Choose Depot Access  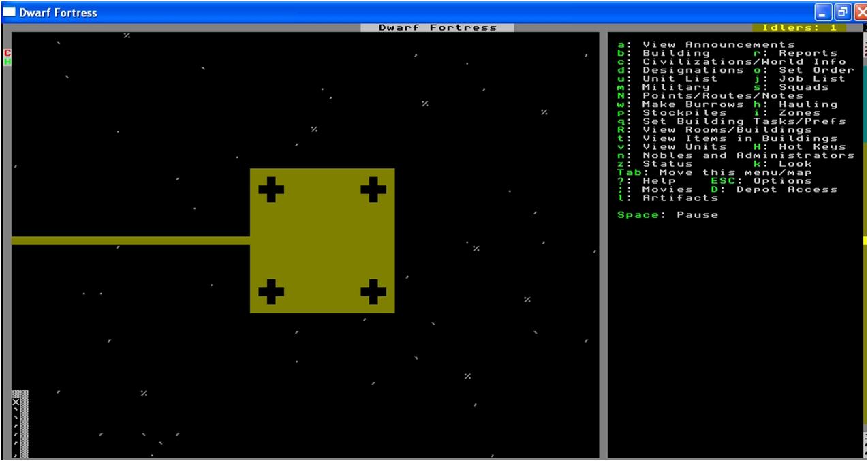pyautogui.click(x=774, y=189)
